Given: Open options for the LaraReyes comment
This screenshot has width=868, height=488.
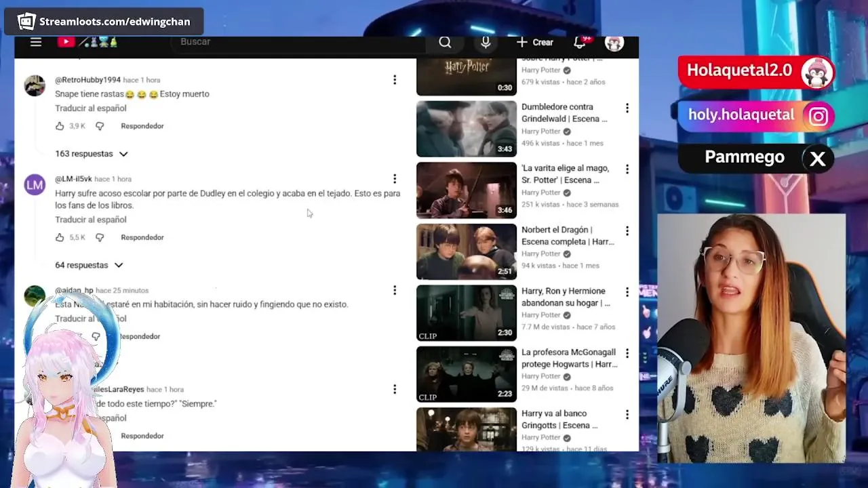Looking at the screenshot, I should [395, 389].
